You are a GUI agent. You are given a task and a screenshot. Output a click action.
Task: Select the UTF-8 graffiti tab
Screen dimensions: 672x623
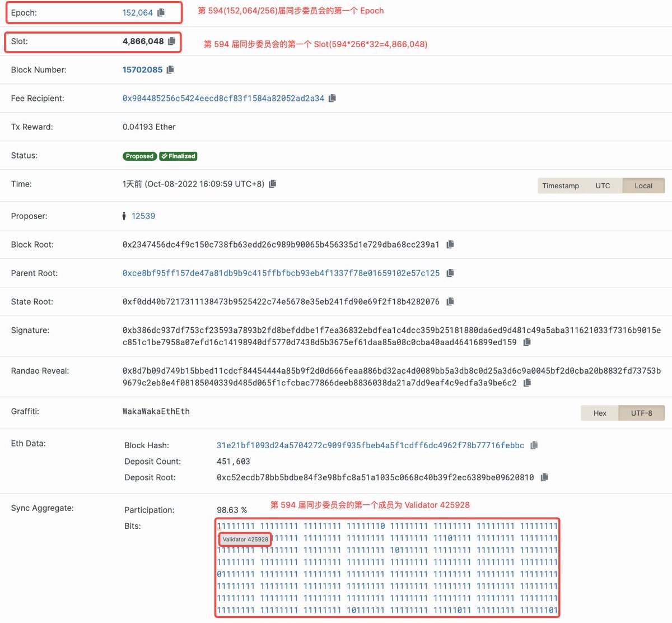pos(641,413)
